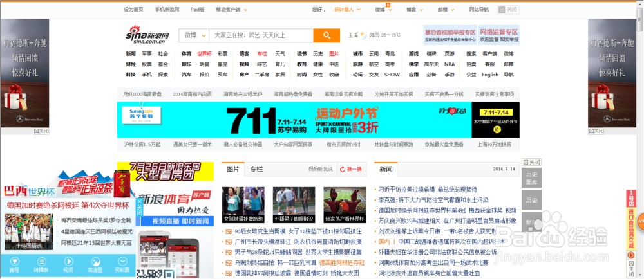This screenshot has width=644, height=279.
Task: Open text link 月供1000海南新盘
Action: click(x=142, y=94)
